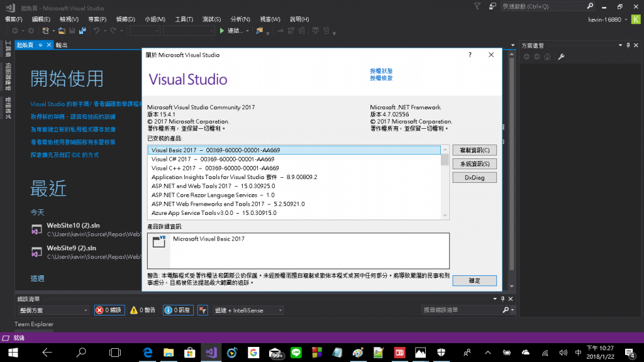
Task: Toggle the 0 Warnings filter button
Action: click(x=143, y=310)
